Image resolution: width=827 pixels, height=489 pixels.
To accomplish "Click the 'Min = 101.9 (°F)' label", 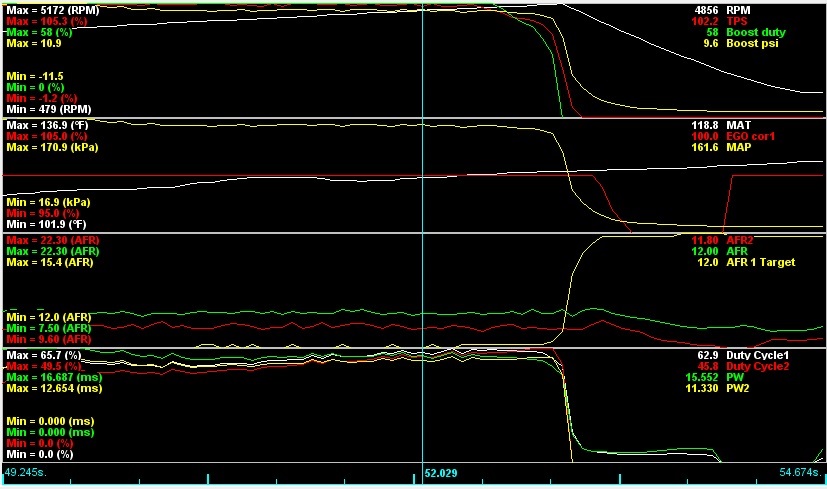I will tap(46, 224).
